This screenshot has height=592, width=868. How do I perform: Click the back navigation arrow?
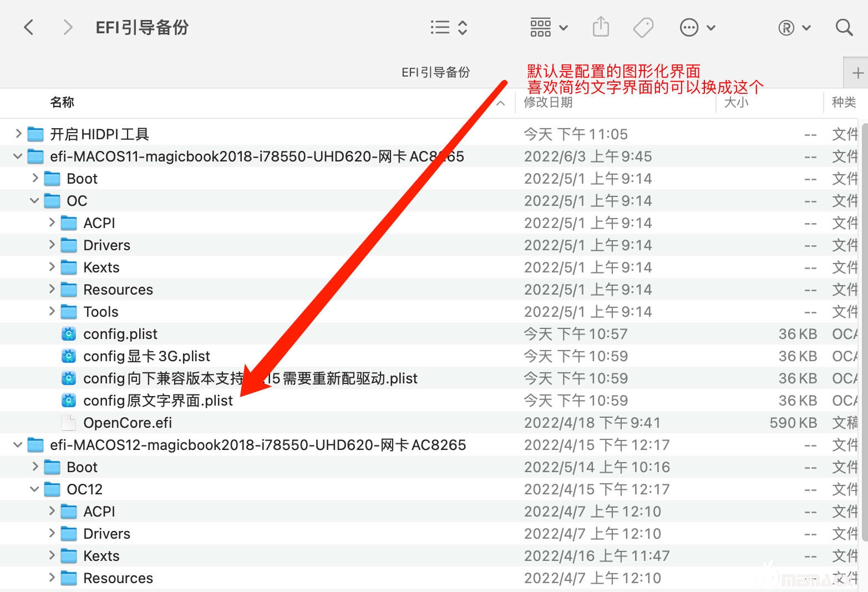(29, 27)
